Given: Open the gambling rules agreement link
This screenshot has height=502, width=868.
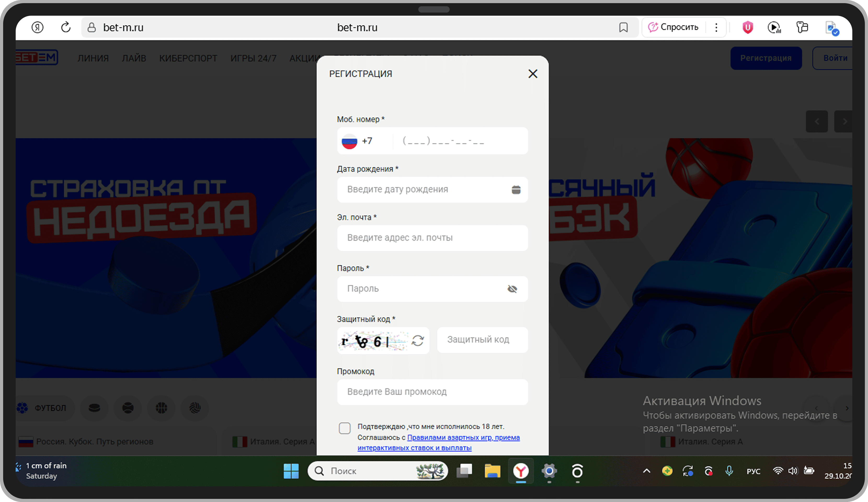Looking at the screenshot, I should pos(463,438).
